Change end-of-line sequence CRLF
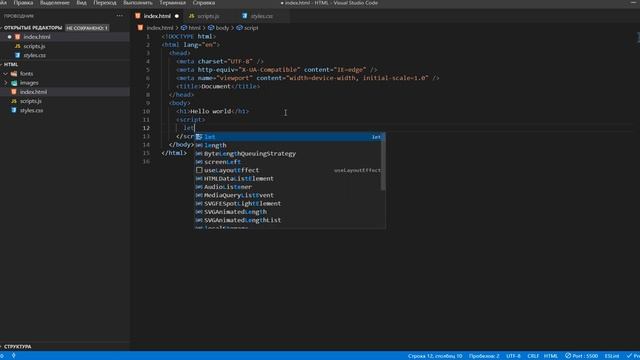 tap(533, 356)
